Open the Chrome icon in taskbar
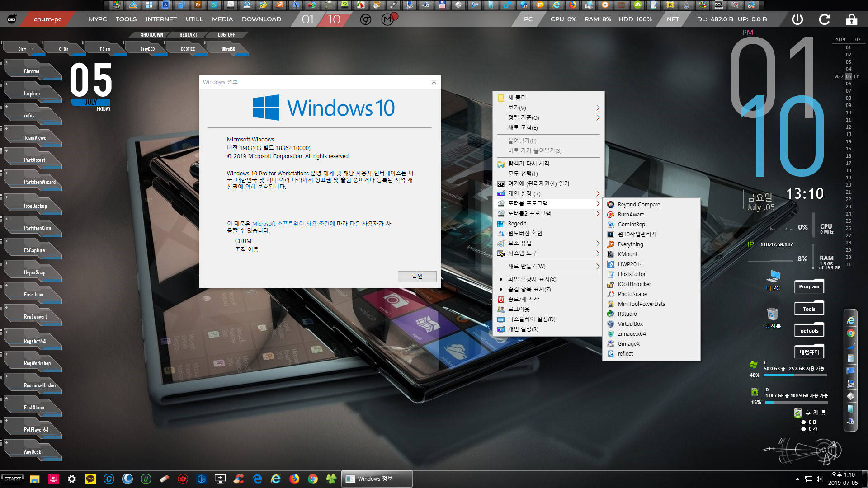 (x=313, y=479)
